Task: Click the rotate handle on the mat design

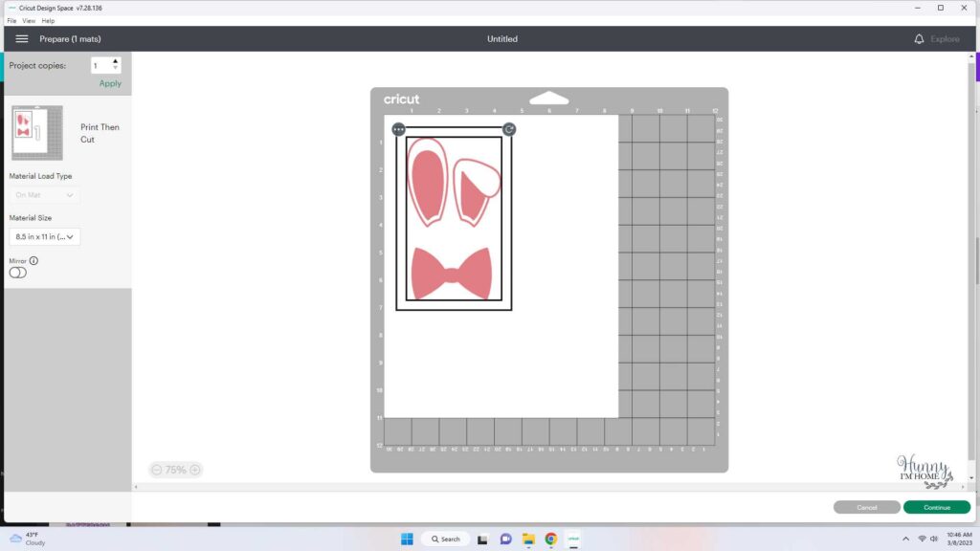Action: tap(509, 129)
